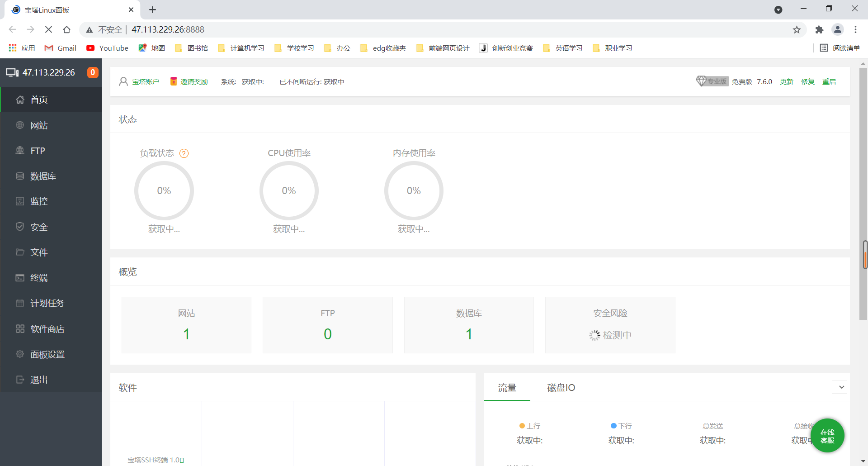This screenshot has height=466, width=868.
Task: Open the 软件商店 (App Store) icon
Action: [48, 329]
